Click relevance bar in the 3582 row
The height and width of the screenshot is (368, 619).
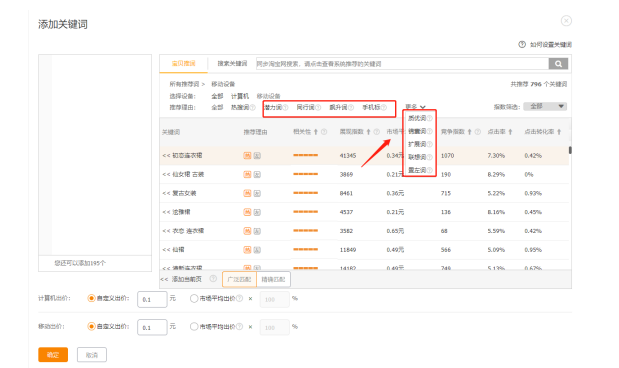click(x=306, y=231)
